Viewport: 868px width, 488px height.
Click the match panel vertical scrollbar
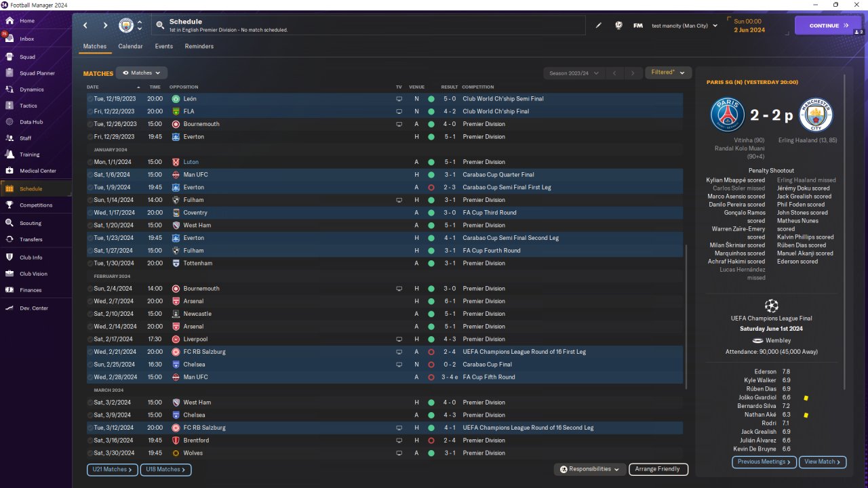845,230
